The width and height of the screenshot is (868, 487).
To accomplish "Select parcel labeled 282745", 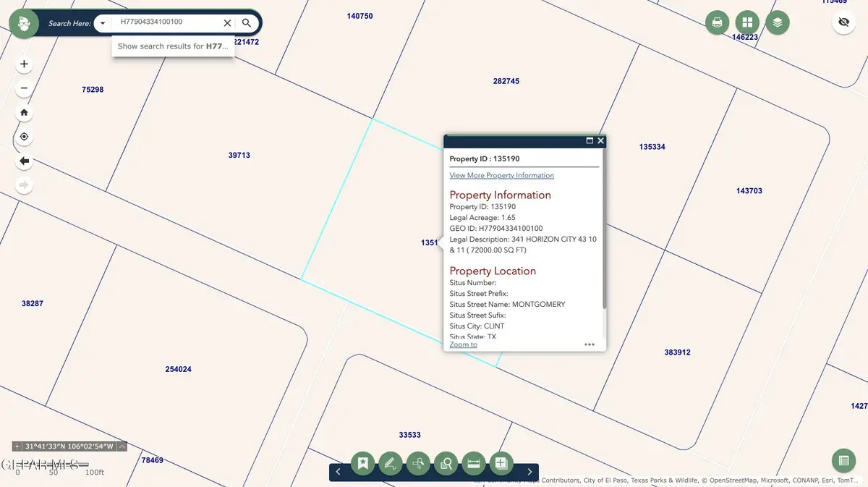I will pyautogui.click(x=506, y=81).
